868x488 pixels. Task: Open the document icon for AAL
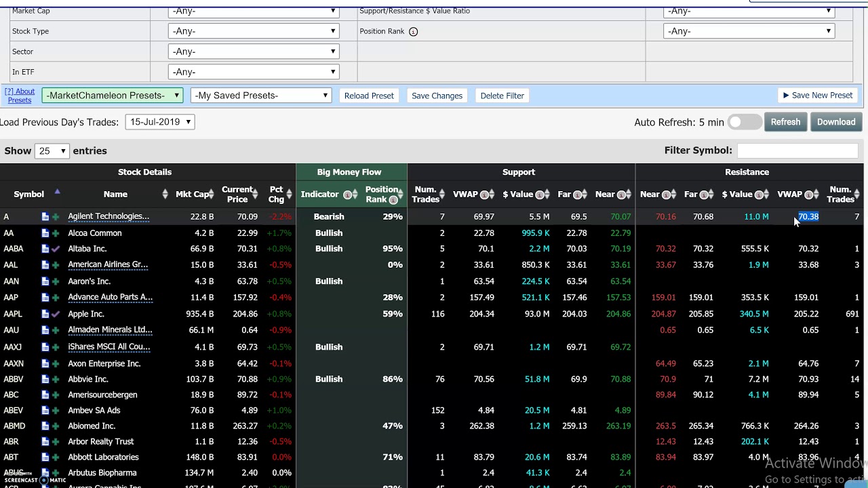(x=45, y=265)
